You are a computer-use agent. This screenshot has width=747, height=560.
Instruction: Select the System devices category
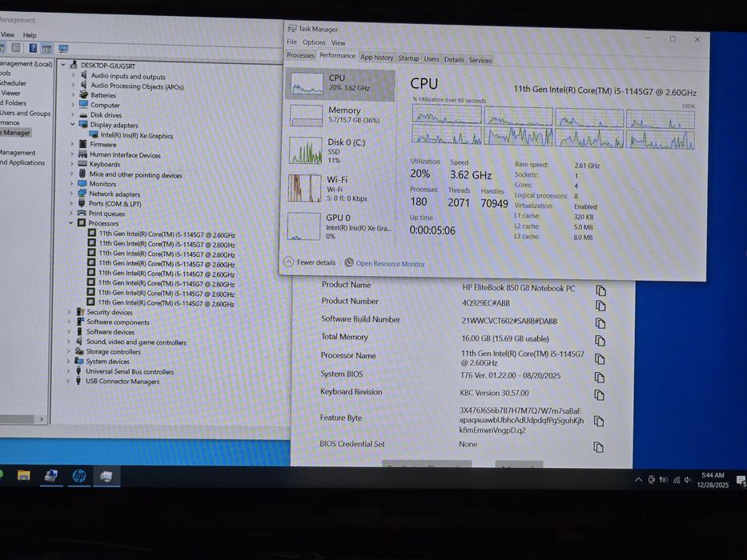102,361
